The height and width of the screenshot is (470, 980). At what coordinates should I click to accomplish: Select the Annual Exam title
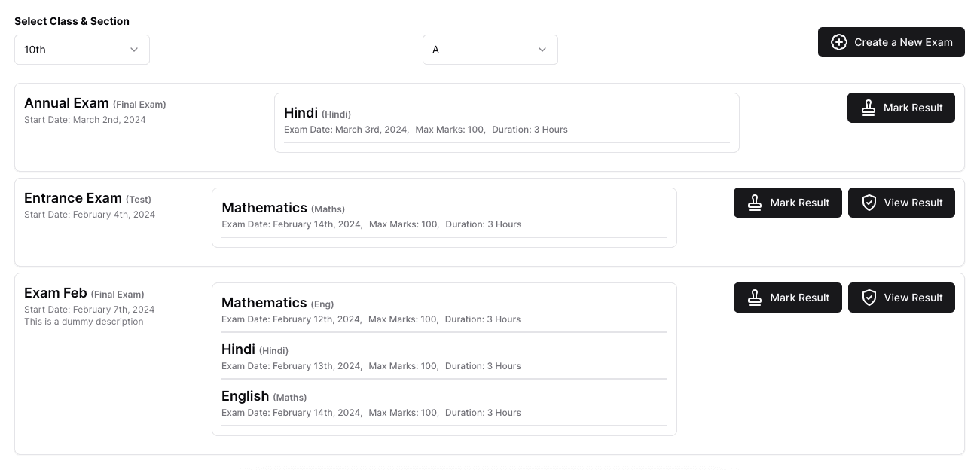(66, 103)
